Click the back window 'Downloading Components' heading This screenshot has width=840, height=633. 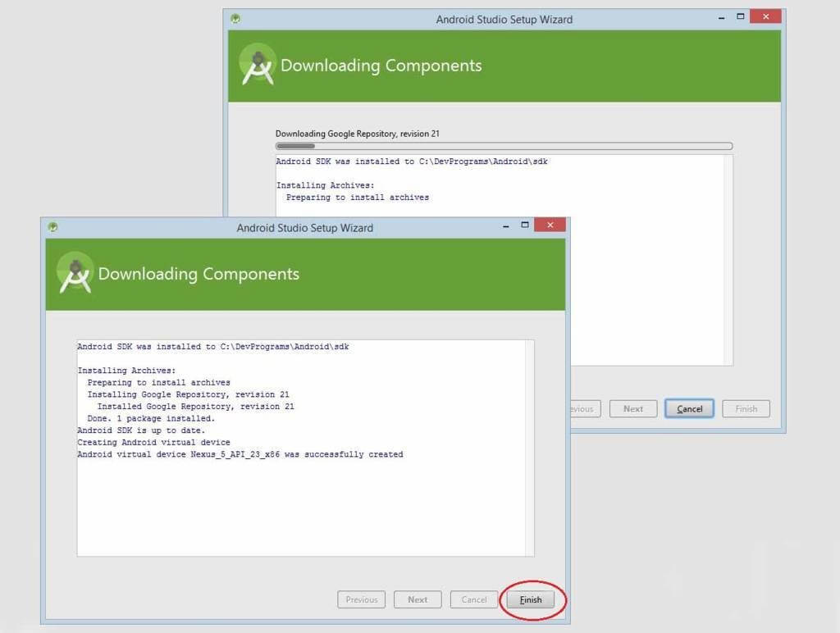point(381,66)
